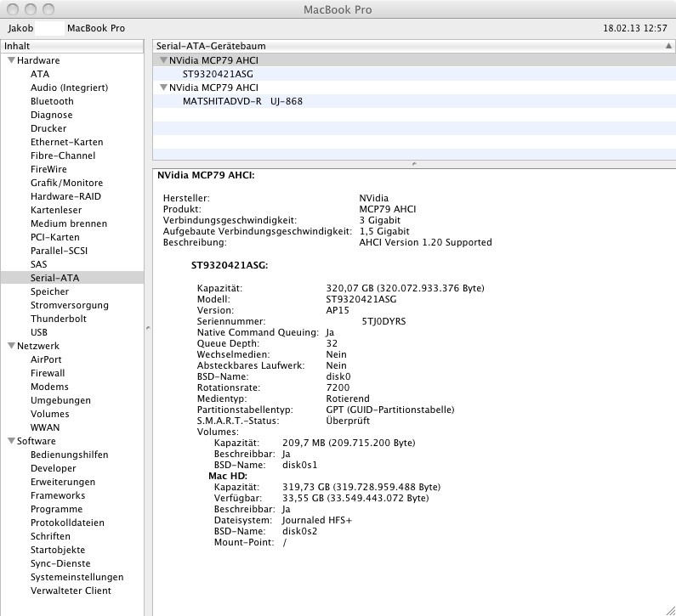This screenshot has height=616, width=676.
Task: Select Thunderbolt entry
Action: point(58,319)
